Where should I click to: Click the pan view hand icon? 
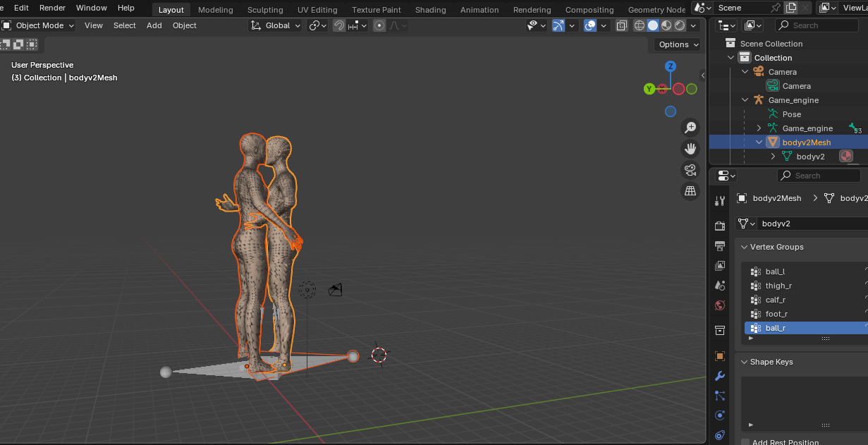(x=690, y=149)
